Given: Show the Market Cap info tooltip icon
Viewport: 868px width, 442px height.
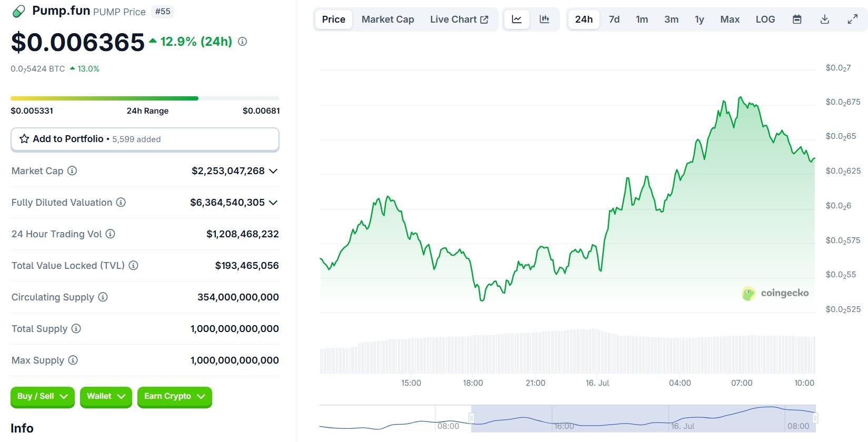Looking at the screenshot, I should click(x=73, y=170).
